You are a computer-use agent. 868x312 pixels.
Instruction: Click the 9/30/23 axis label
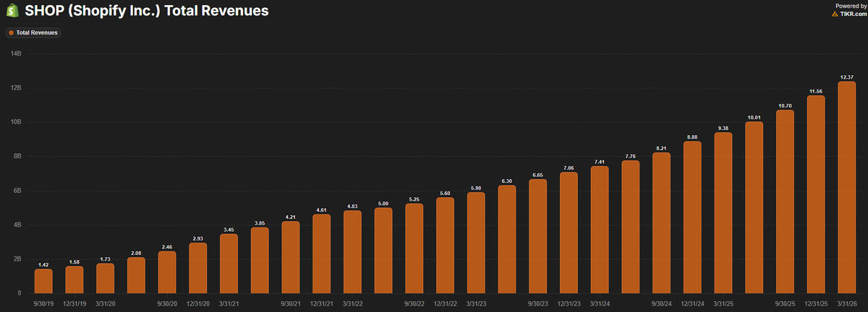(537, 303)
